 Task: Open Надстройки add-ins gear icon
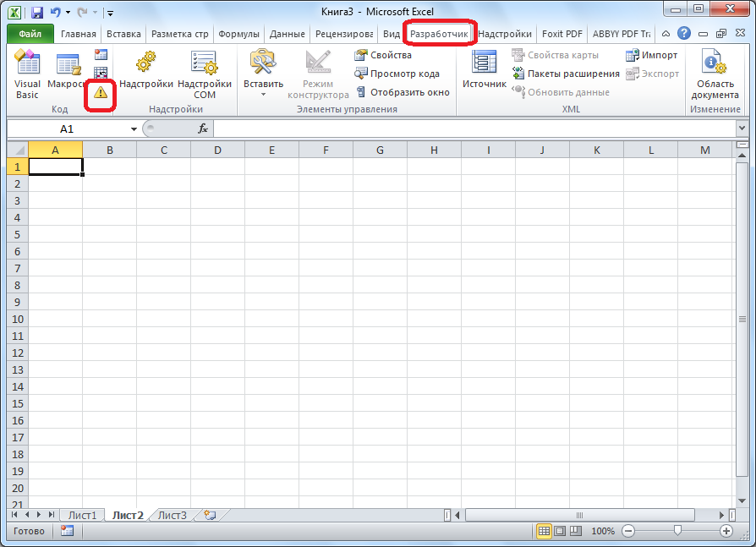(x=146, y=70)
